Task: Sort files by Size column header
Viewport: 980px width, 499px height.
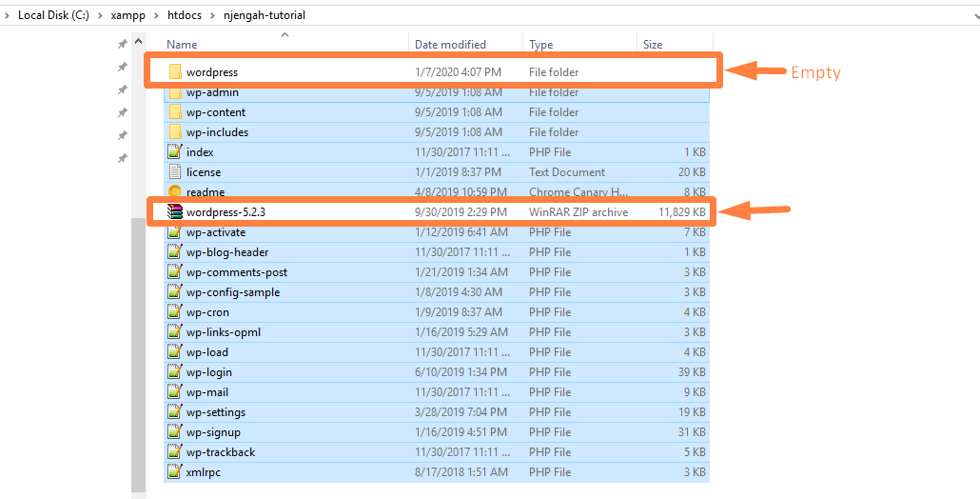Action: click(x=653, y=45)
